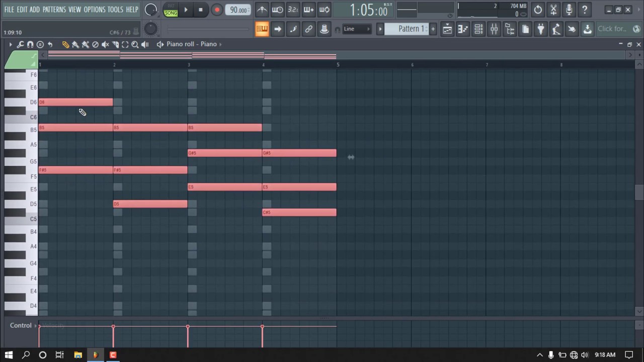
Task: Open the OPTIONS menu
Action: point(95,10)
